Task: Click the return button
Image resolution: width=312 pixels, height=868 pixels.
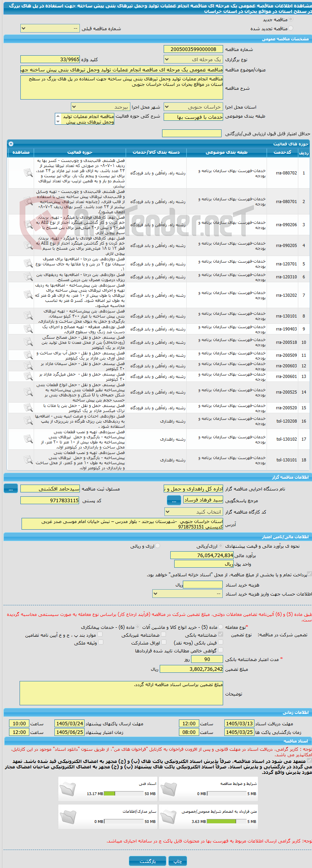Action: tap(148, 861)
